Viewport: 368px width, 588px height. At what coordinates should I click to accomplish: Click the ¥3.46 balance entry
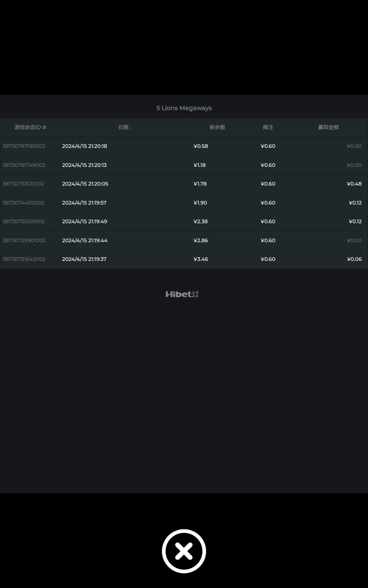(x=201, y=259)
